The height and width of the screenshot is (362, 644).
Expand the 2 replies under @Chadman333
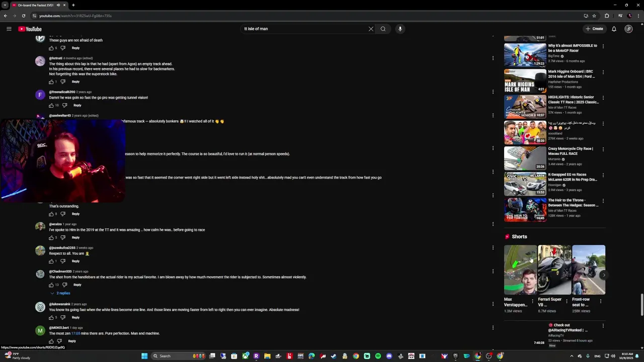[x=60, y=293]
